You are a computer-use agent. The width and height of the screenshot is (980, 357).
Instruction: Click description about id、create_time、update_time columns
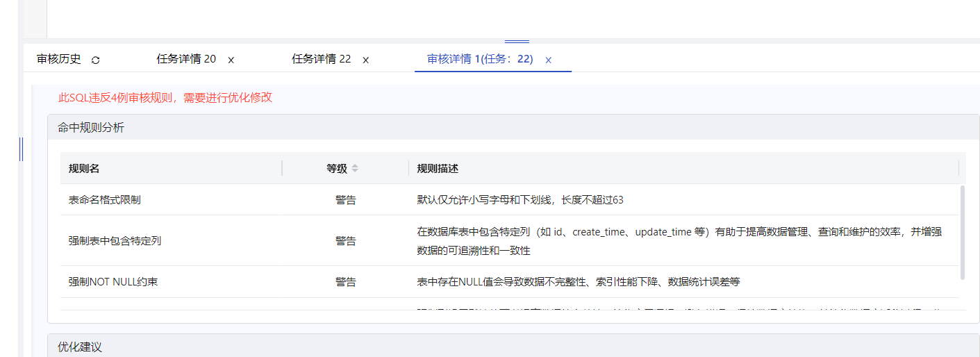click(679, 241)
